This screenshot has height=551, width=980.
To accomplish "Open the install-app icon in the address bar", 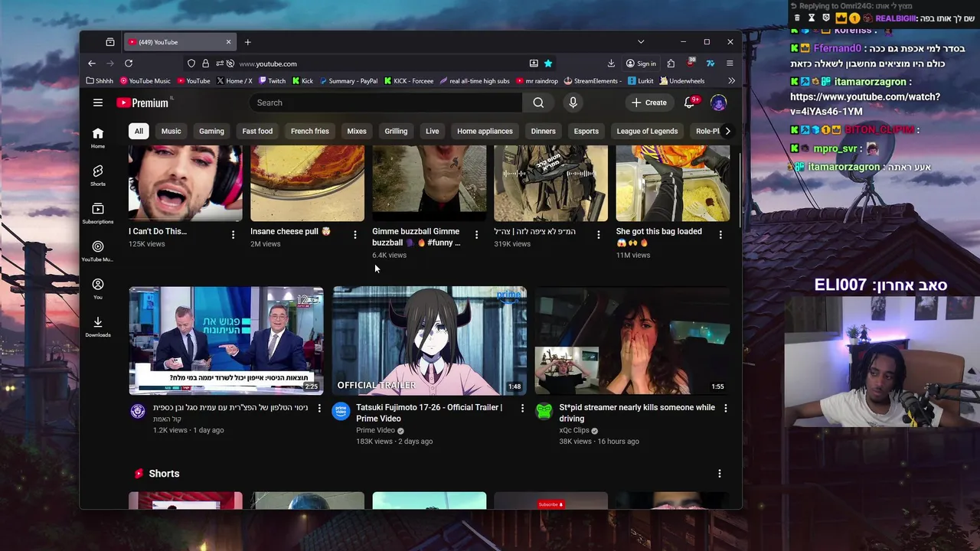I will point(534,64).
